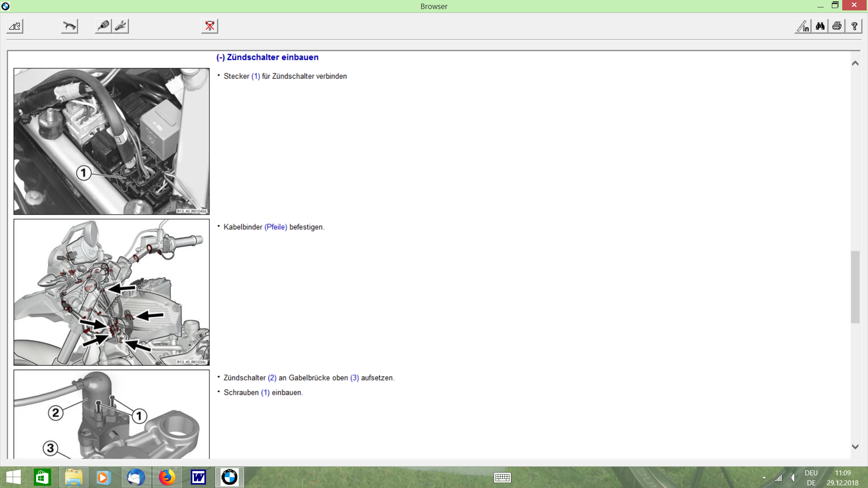The width and height of the screenshot is (868, 488).
Task: Switch units with the ruler 'in' icon
Action: (x=803, y=26)
